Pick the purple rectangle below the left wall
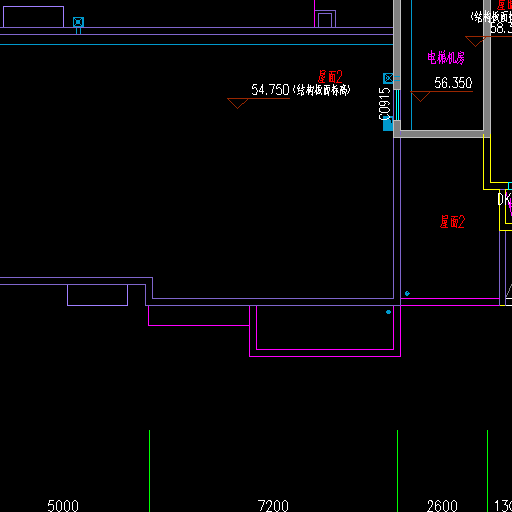 pos(97,295)
